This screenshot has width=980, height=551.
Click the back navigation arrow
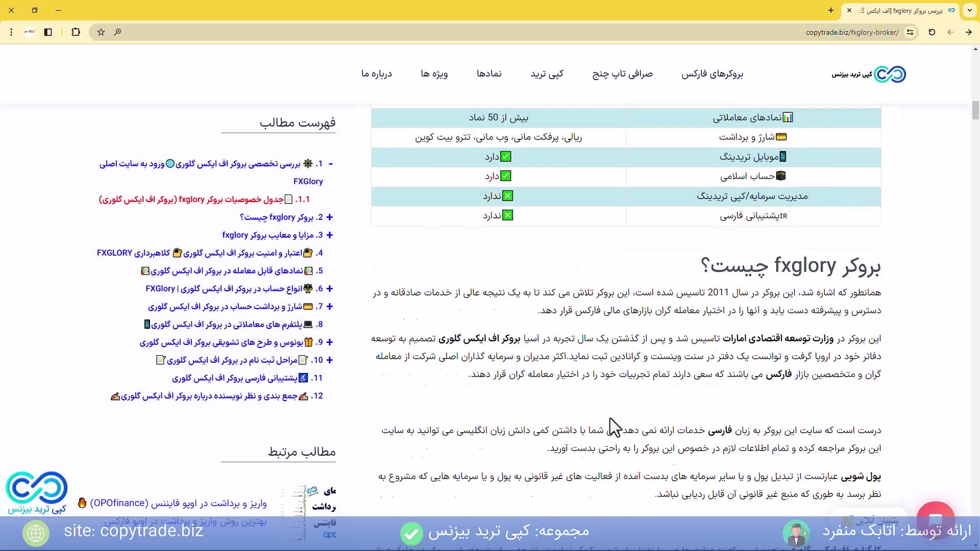point(950,32)
